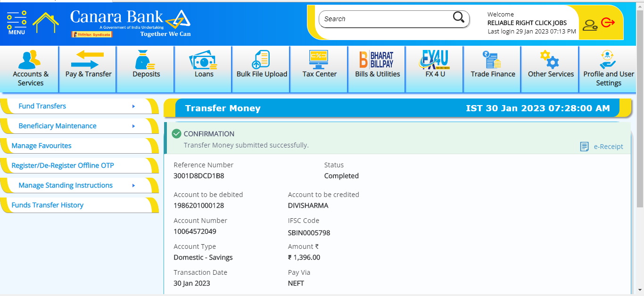Open Tax Center icon
This screenshot has width=644, height=296.
[x=319, y=59]
